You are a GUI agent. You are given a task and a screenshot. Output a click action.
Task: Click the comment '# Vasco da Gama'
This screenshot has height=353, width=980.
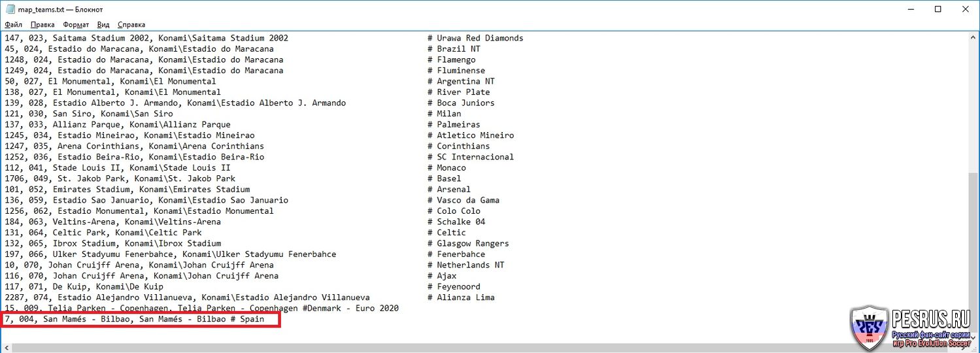[464, 200]
